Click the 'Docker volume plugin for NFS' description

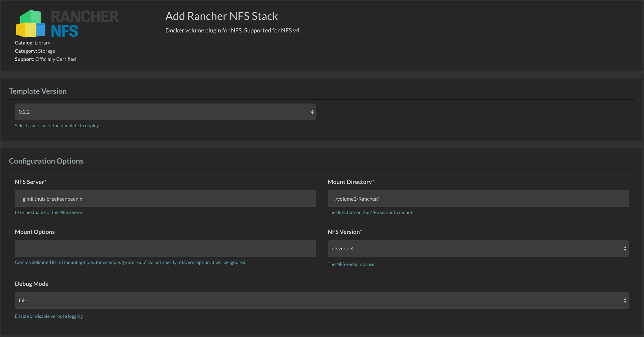(233, 31)
